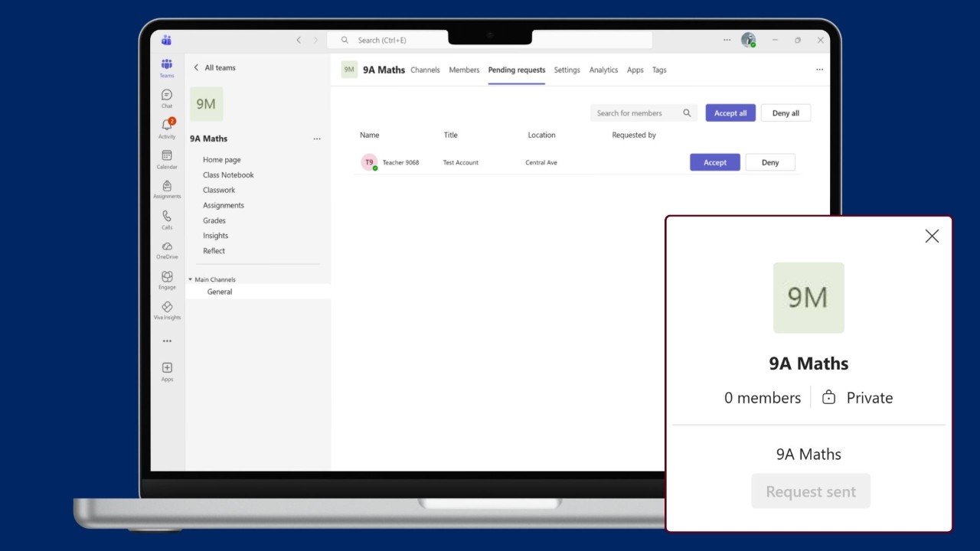The width and height of the screenshot is (980, 551).
Task: Deny Teacher 9068's request
Action: click(x=770, y=162)
